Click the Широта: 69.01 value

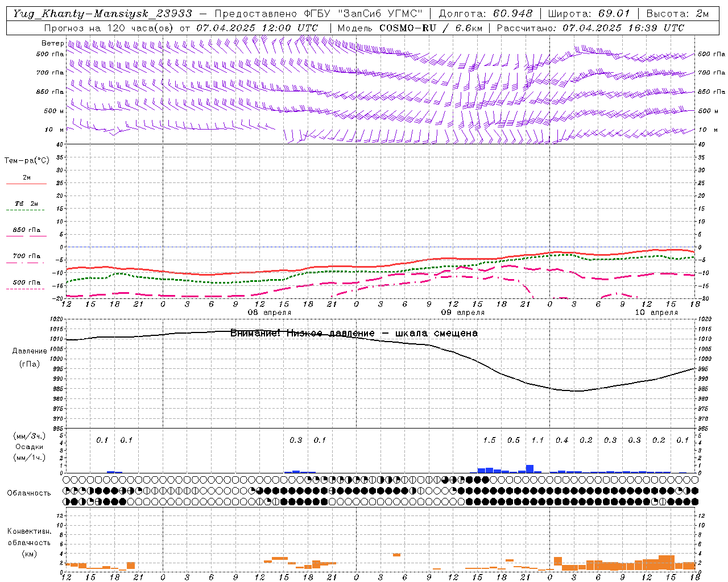click(589, 14)
